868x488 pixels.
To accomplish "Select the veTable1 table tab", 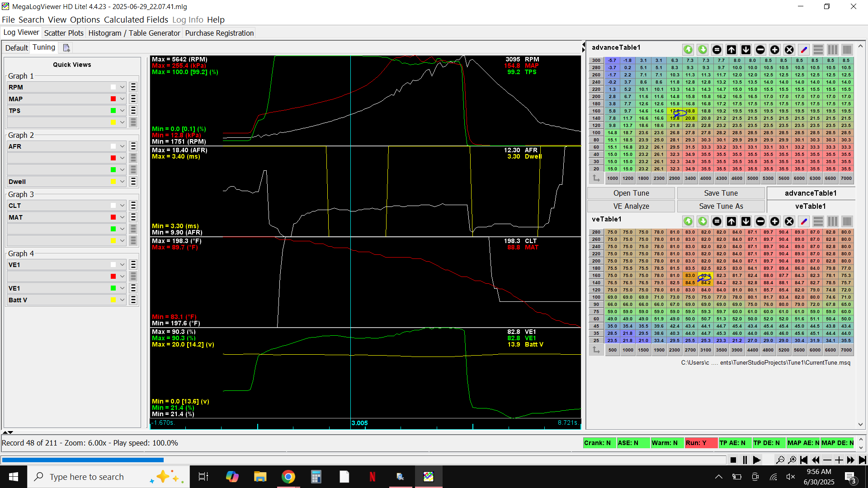I will [810, 206].
